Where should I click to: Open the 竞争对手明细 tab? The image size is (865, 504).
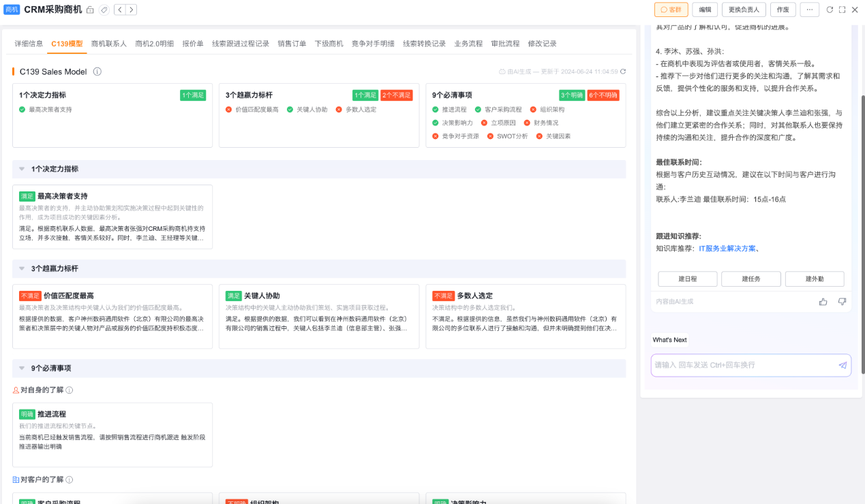pyautogui.click(x=373, y=44)
